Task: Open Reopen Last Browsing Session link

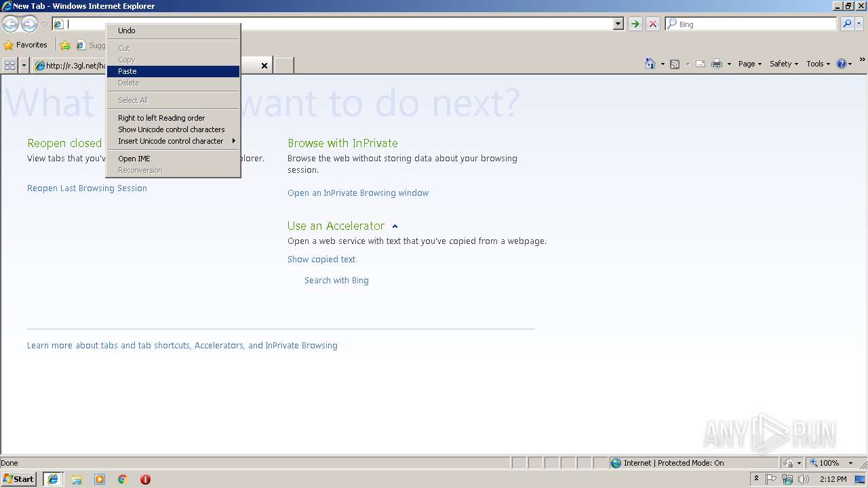Action: point(87,188)
